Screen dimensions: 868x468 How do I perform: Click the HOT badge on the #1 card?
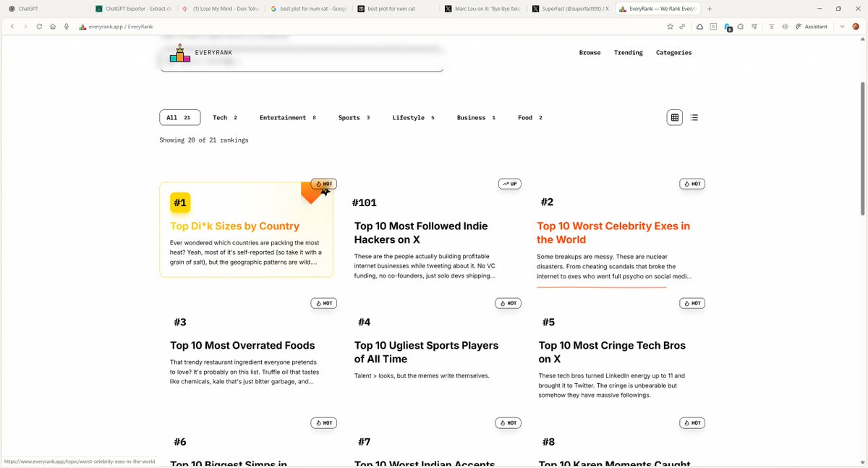pos(323,183)
